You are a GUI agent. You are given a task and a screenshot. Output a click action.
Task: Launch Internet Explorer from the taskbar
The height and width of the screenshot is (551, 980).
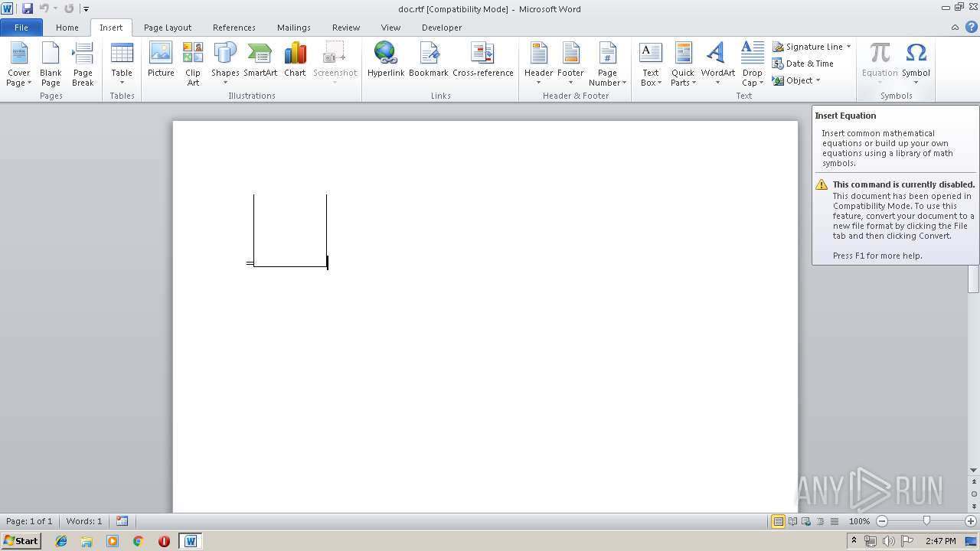pos(61,541)
